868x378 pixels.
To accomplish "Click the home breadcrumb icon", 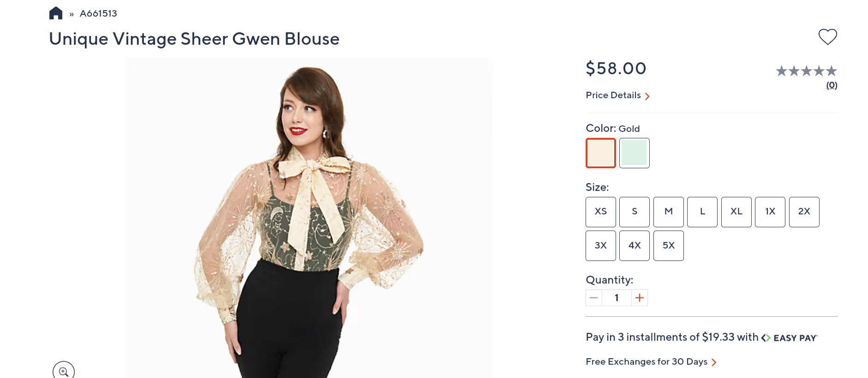I will (56, 13).
